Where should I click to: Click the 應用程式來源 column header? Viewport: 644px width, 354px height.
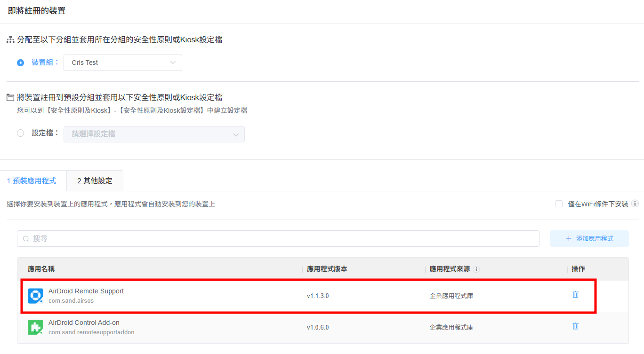pos(450,269)
